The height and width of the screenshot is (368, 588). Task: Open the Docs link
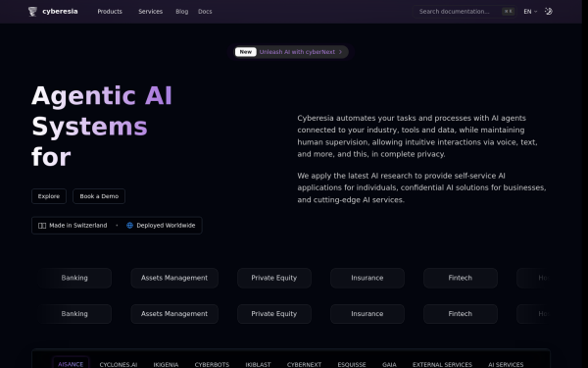coord(205,12)
